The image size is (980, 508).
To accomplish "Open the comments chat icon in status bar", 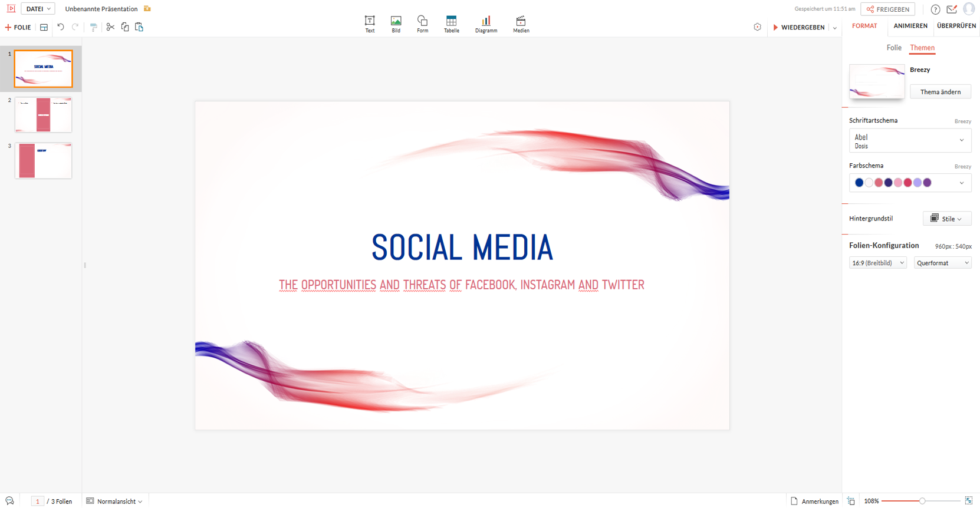I will (x=9, y=501).
